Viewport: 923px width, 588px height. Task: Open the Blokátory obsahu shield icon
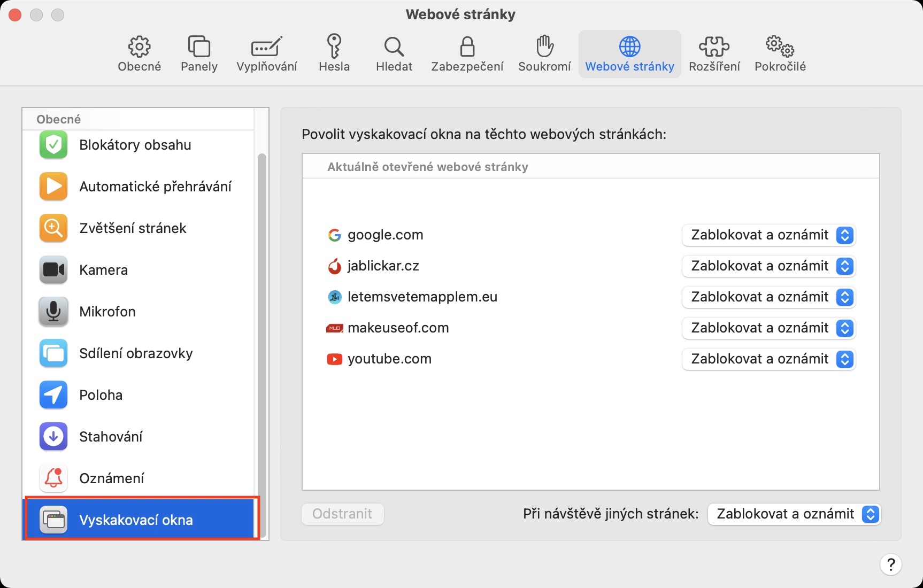[53, 145]
